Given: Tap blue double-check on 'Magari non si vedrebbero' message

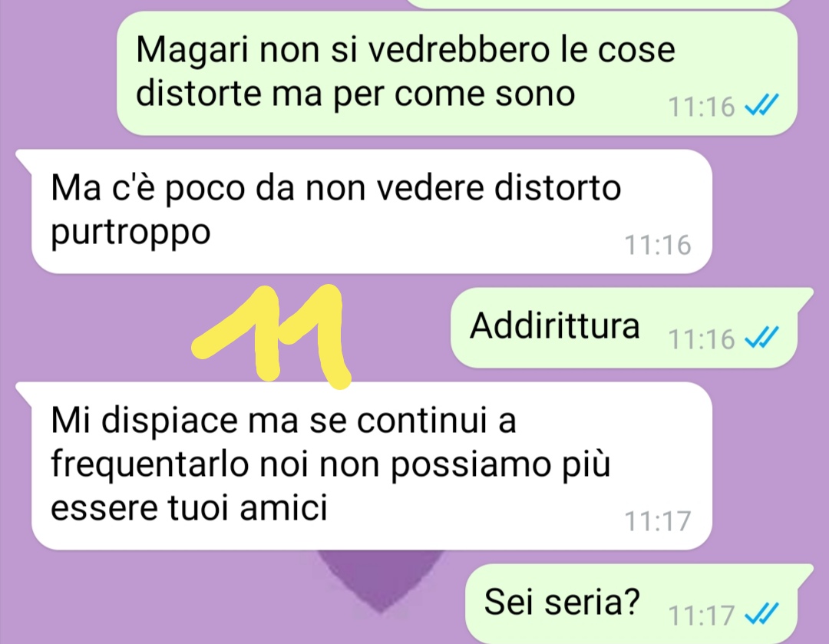Looking at the screenshot, I should [x=761, y=104].
